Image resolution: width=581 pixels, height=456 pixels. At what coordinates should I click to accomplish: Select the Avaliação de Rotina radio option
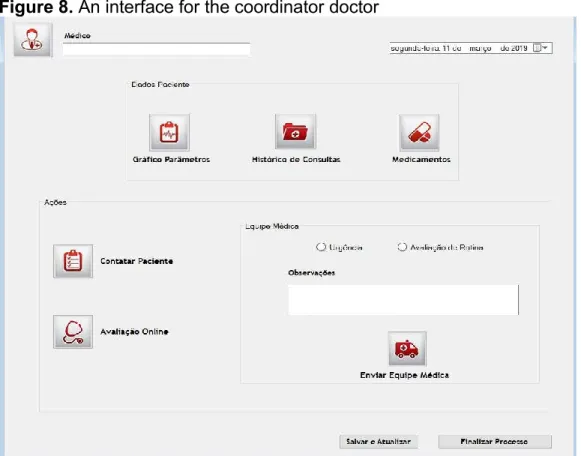[402, 247]
